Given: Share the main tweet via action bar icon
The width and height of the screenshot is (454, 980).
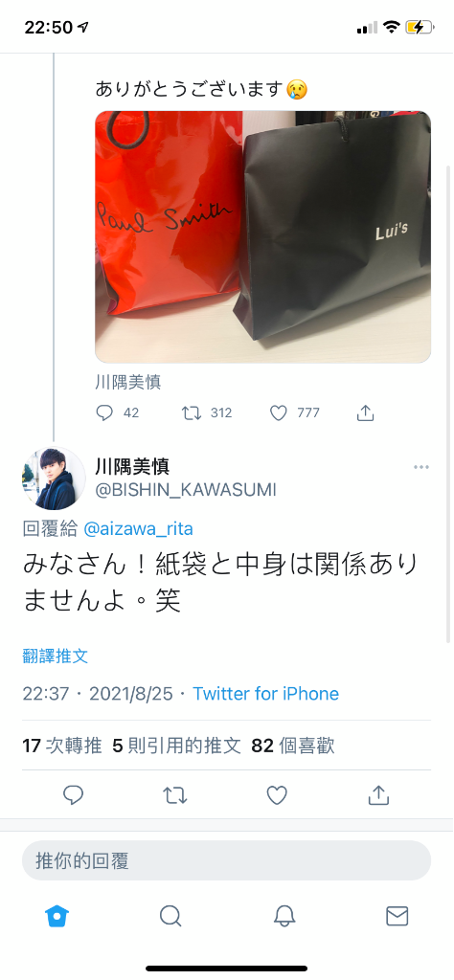Looking at the screenshot, I should (378, 795).
